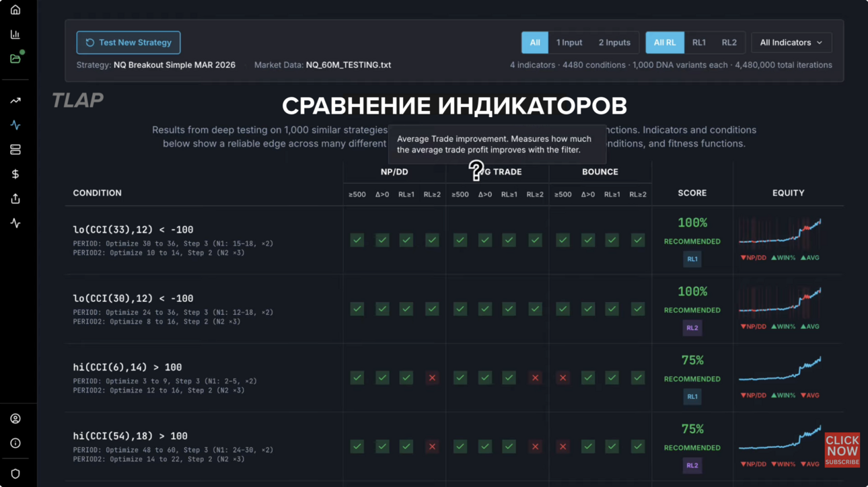
Task: Click NP/DD RL≥2 red cross in hi(CCI(54),18) row
Action: [432, 447]
